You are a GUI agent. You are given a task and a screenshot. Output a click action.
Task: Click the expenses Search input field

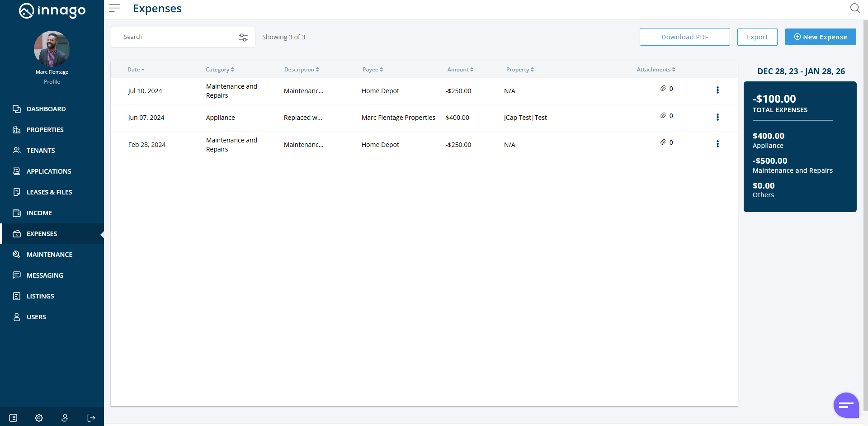click(x=176, y=37)
